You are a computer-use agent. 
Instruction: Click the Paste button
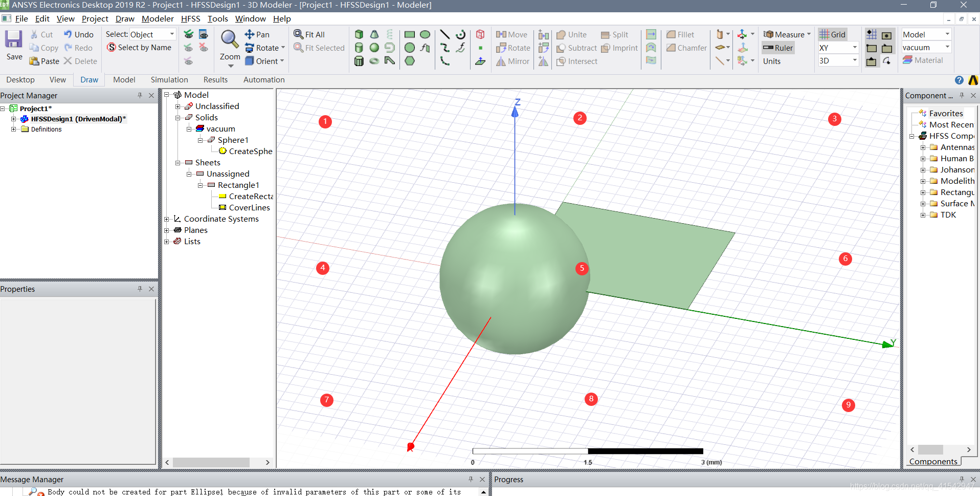[x=44, y=61]
